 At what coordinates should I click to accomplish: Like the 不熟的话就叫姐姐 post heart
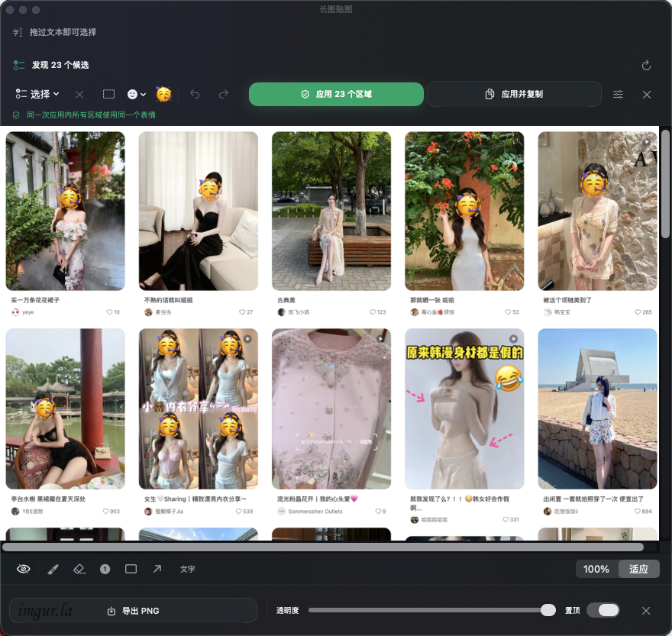click(x=242, y=312)
